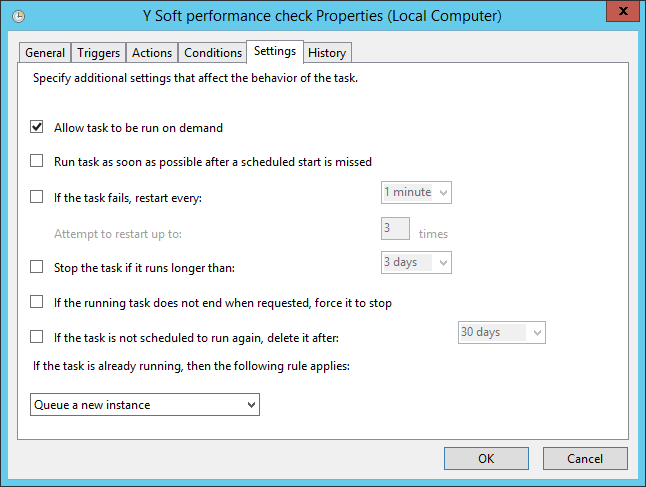Enable run task after missed scheduled start
The width and height of the screenshot is (646, 487).
[x=37, y=161]
